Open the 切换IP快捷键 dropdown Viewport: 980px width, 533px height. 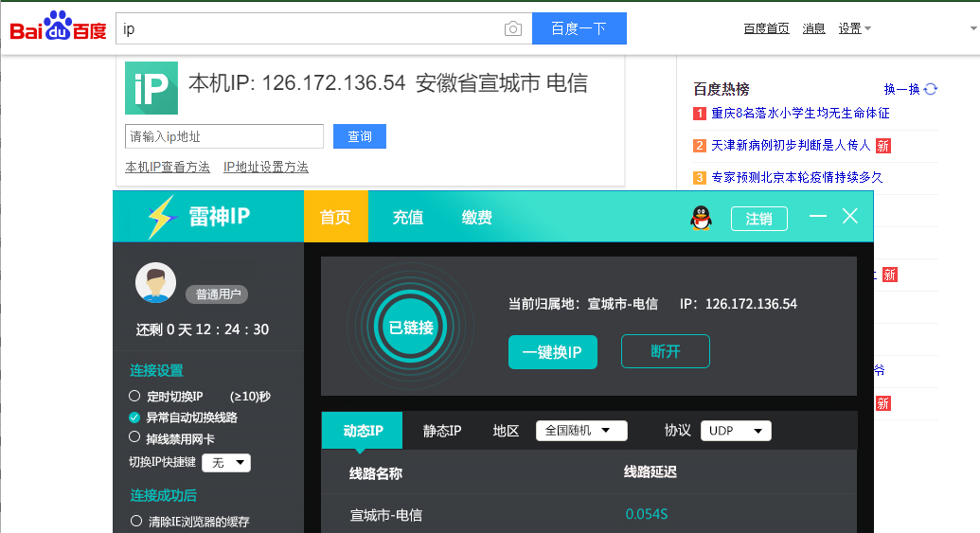[227, 462]
